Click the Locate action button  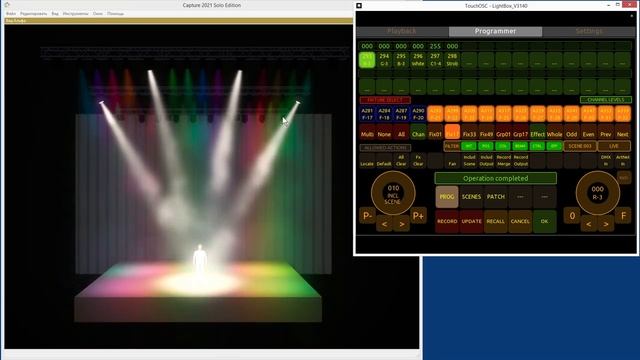[x=367, y=161]
